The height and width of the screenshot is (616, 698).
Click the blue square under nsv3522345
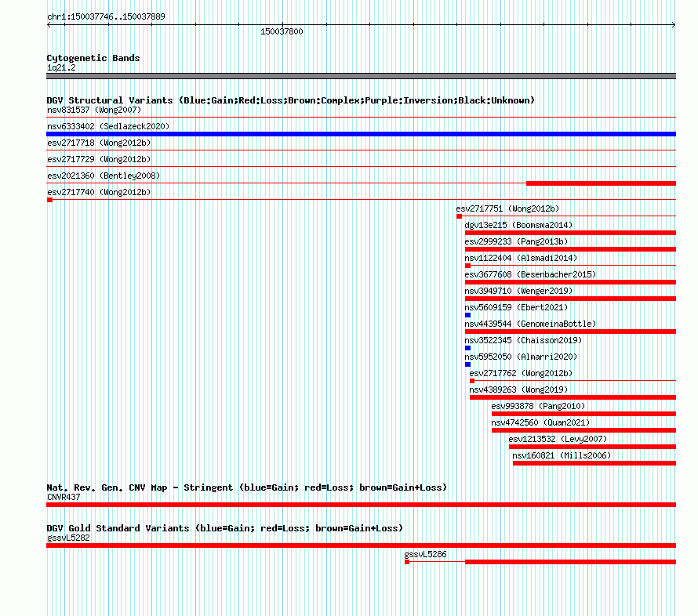coord(468,348)
